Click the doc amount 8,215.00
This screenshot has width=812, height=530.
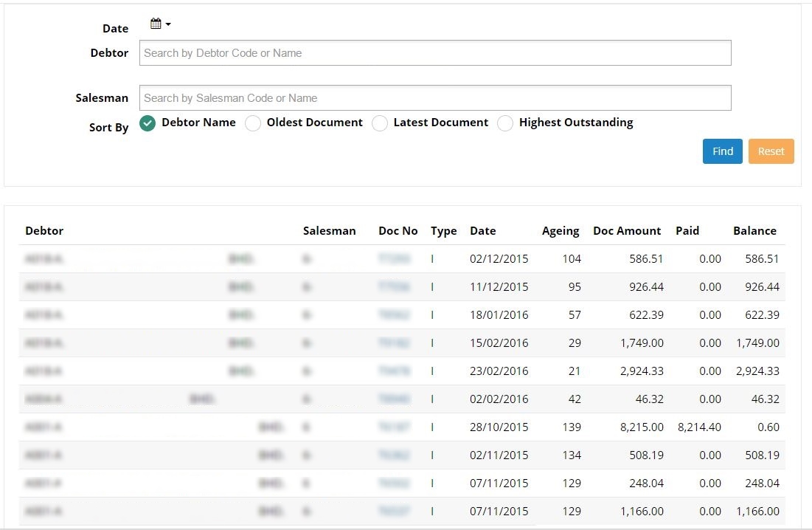[x=642, y=427]
